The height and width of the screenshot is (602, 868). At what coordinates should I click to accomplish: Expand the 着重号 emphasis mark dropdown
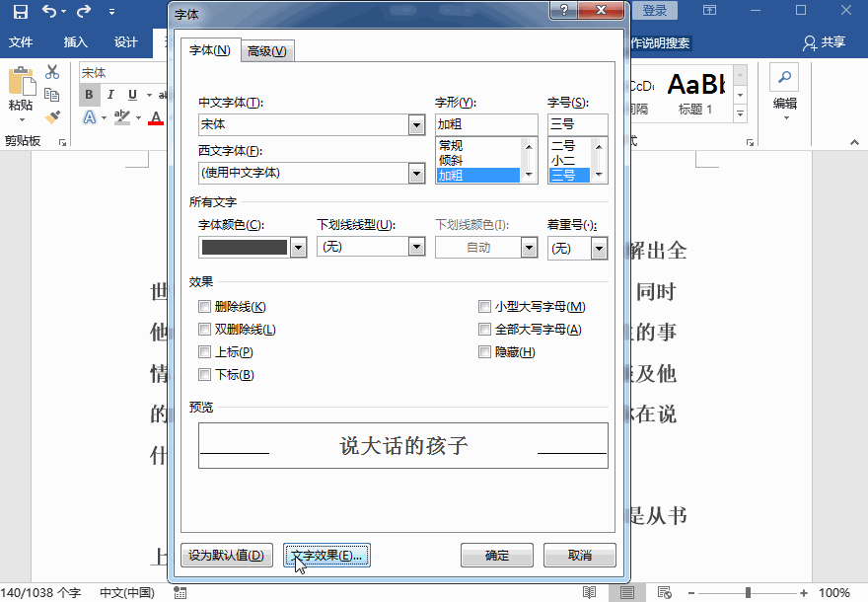coord(599,248)
